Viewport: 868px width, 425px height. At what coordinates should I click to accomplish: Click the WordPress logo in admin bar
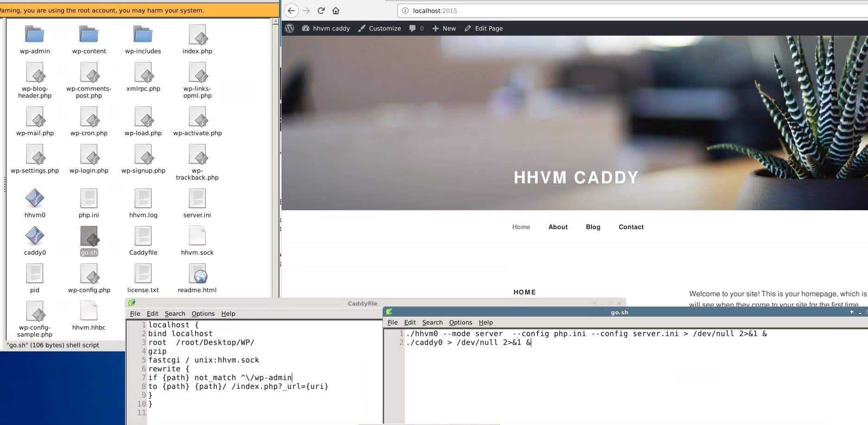[x=289, y=28]
